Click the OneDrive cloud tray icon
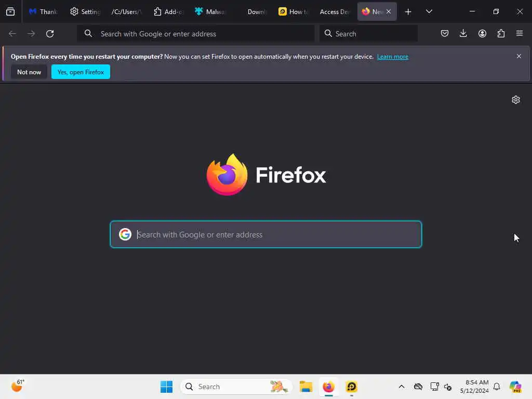The height and width of the screenshot is (399, 532). [x=418, y=387]
